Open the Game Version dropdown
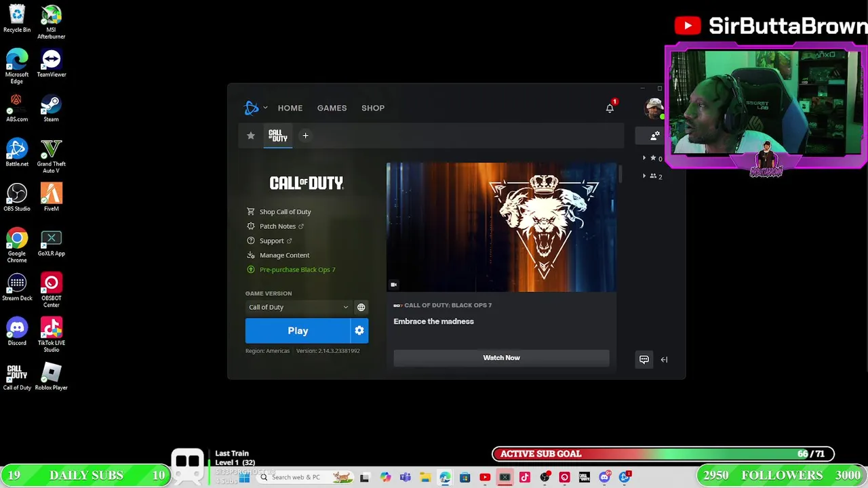This screenshot has height=488, width=868. [298, 307]
